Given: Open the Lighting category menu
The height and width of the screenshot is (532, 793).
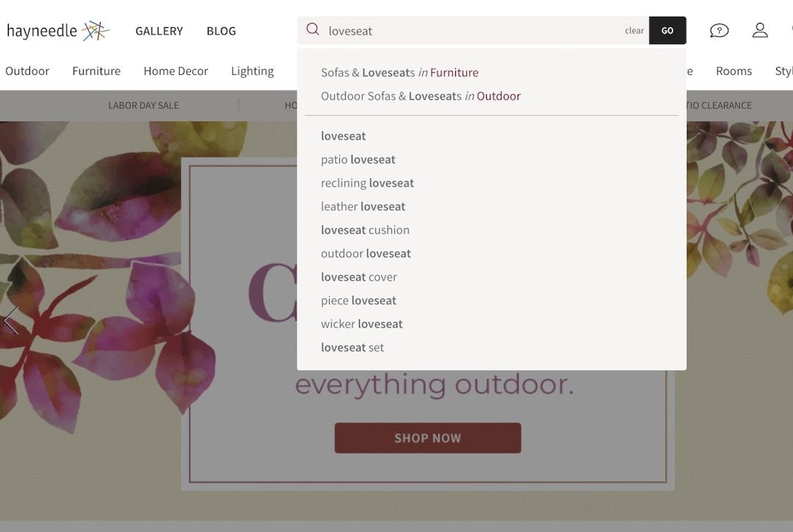Looking at the screenshot, I should coord(252,70).
